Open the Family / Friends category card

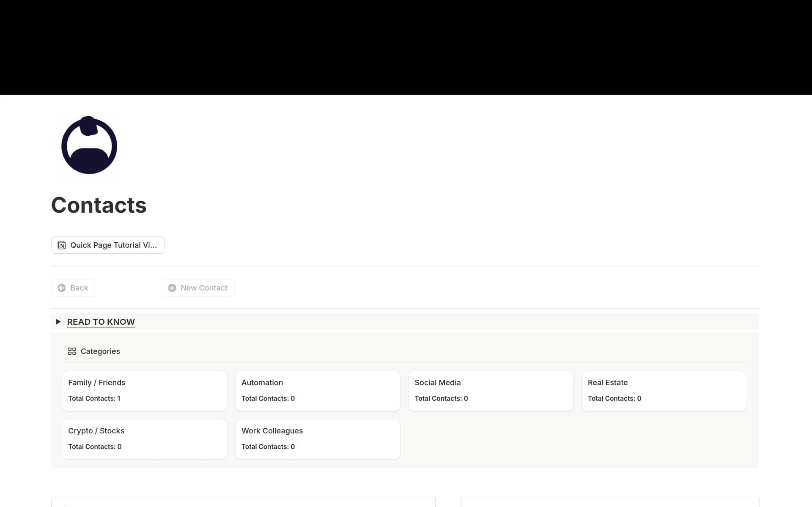(x=144, y=390)
